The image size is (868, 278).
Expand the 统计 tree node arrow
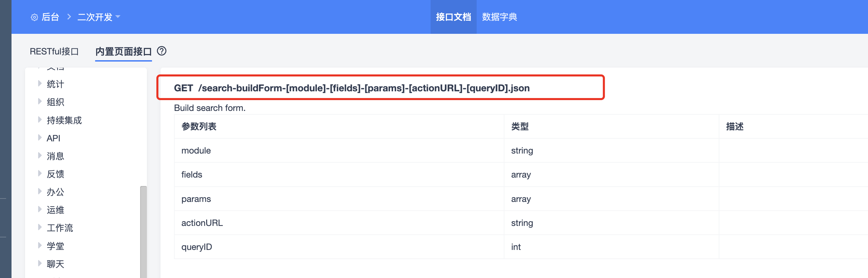click(x=40, y=83)
